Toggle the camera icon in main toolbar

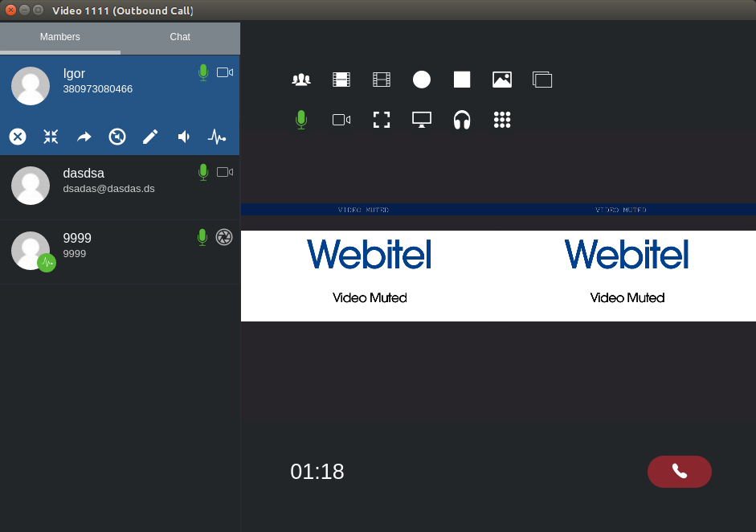pyautogui.click(x=341, y=120)
